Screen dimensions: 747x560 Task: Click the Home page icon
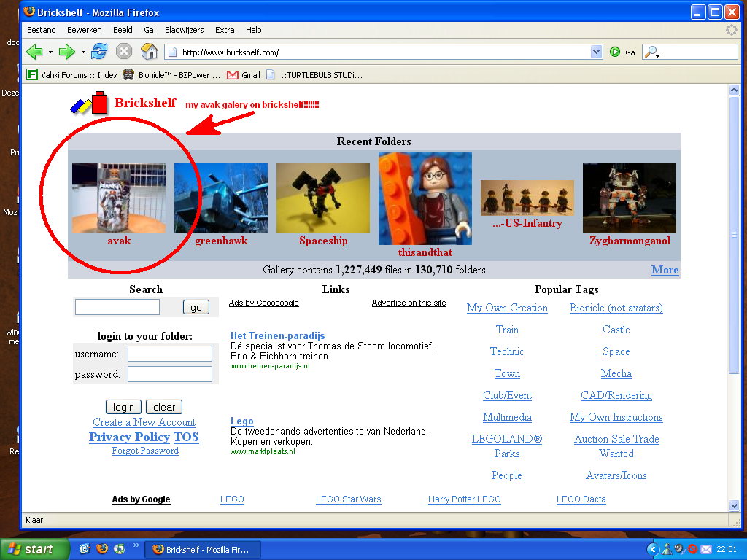pyautogui.click(x=149, y=51)
